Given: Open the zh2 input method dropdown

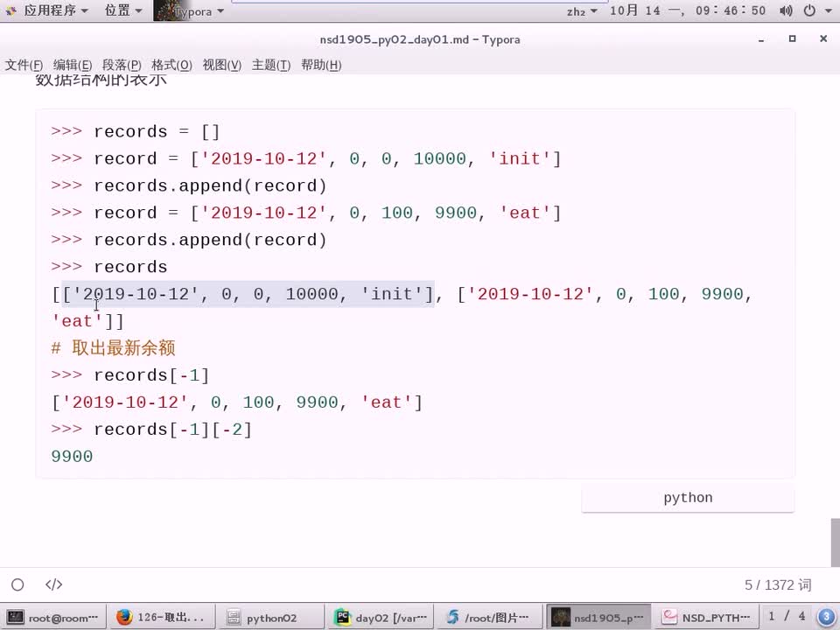Looking at the screenshot, I should click(x=581, y=11).
